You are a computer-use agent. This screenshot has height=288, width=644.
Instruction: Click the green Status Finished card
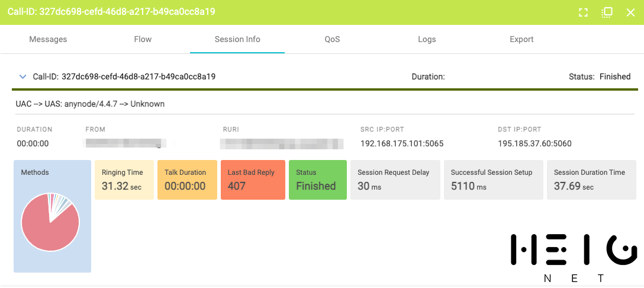[x=318, y=180]
